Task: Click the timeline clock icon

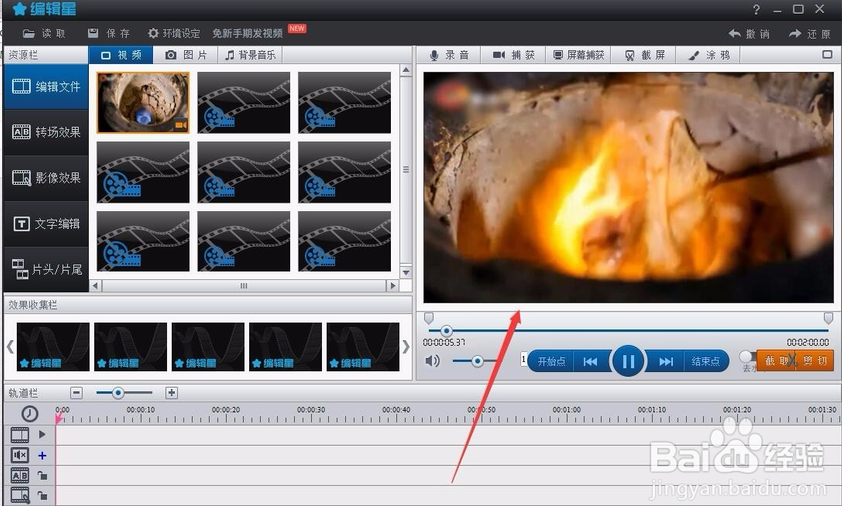Action: [30, 413]
